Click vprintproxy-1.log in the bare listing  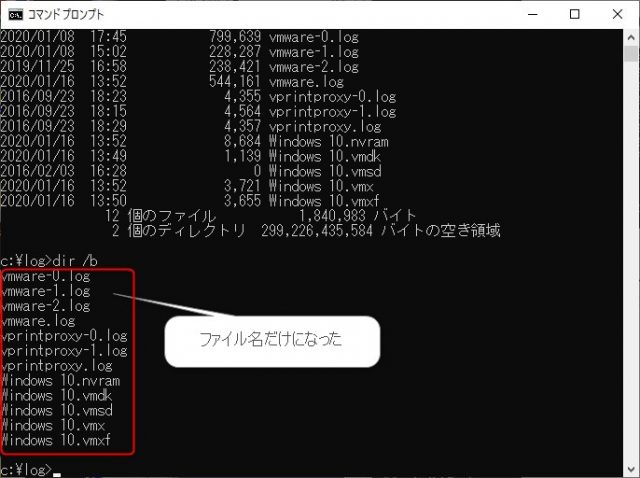[x=64, y=351]
